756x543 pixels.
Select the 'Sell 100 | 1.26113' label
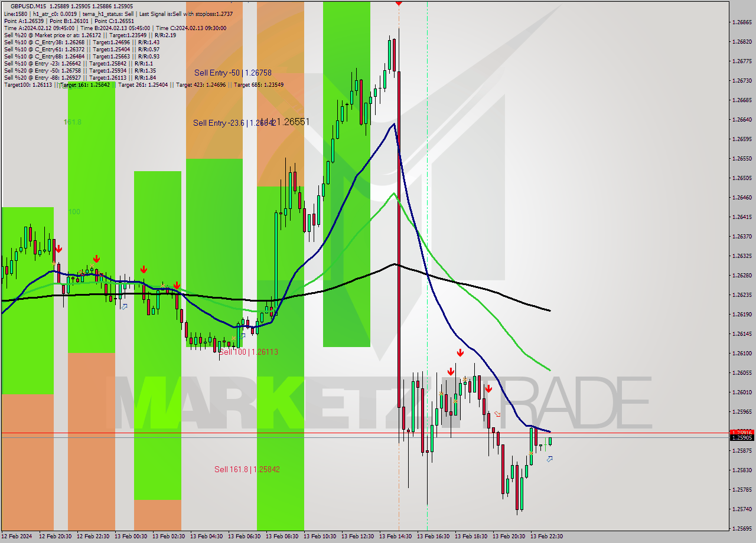248,352
